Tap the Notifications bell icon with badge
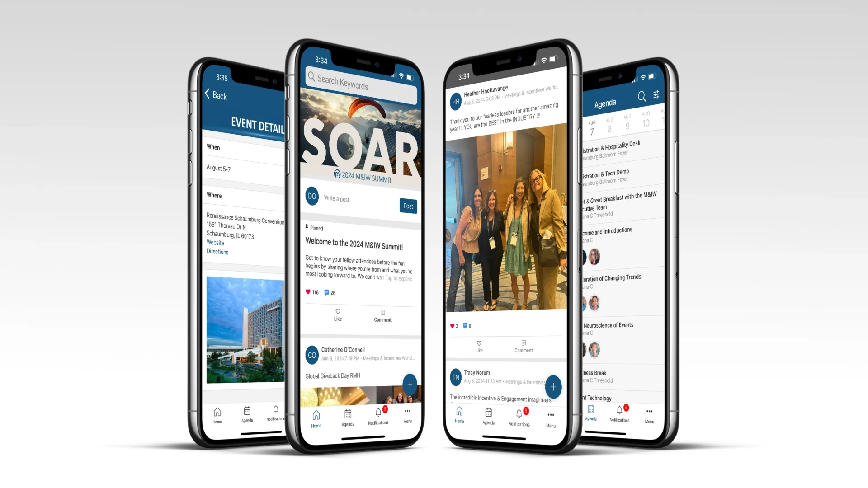Image resolution: width=868 pixels, height=488 pixels. coord(519,413)
